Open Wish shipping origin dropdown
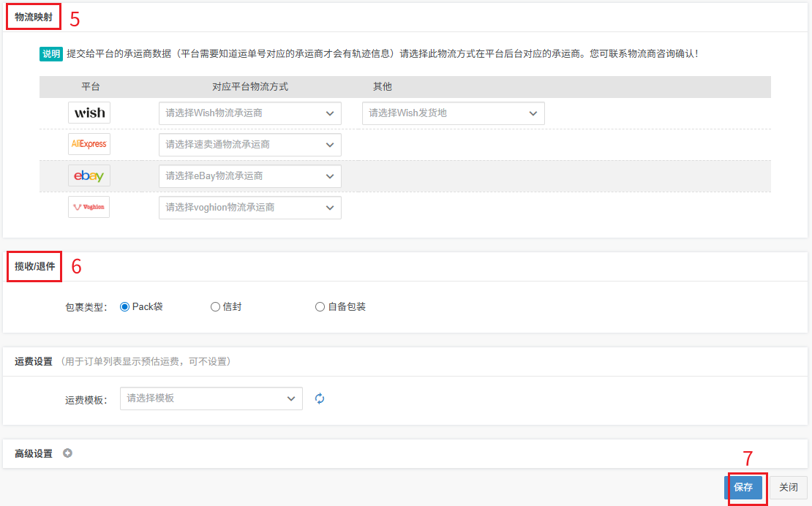 453,113
